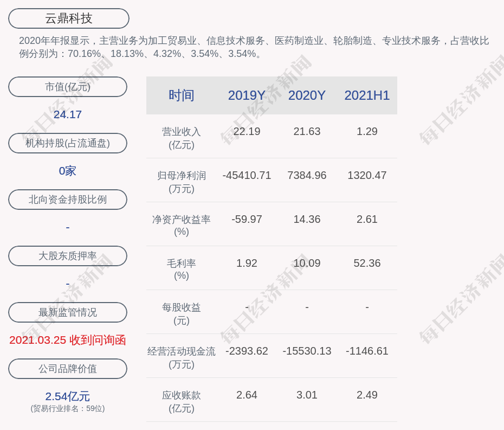This screenshot has height=430, width=504.
Task: Select the 2021H1 column header
Action: (x=367, y=95)
